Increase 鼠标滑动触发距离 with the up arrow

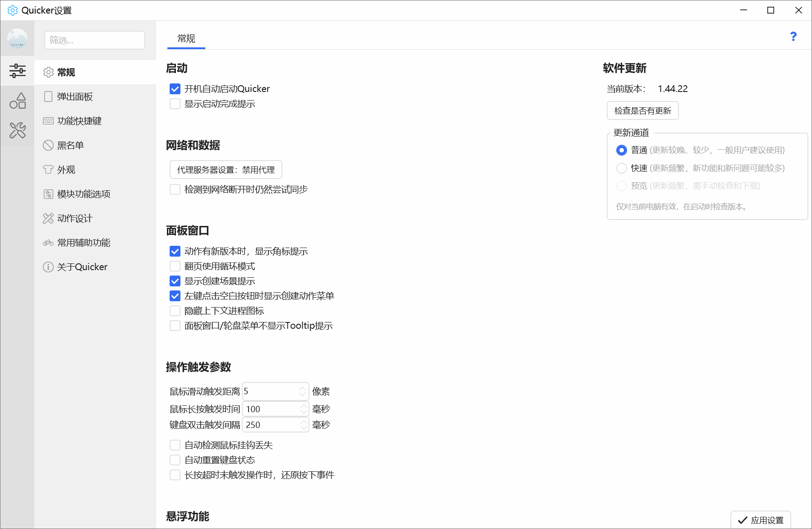[x=302, y=388]
